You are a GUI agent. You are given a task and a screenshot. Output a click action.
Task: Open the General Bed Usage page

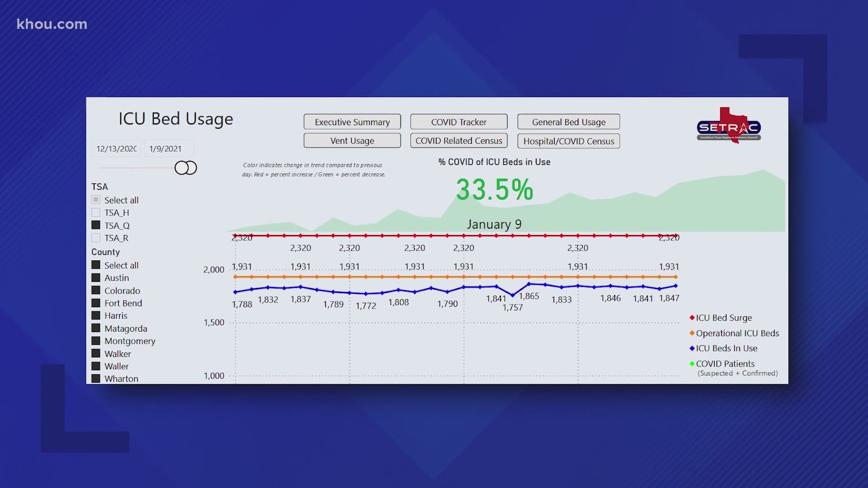tap(569, 122)
